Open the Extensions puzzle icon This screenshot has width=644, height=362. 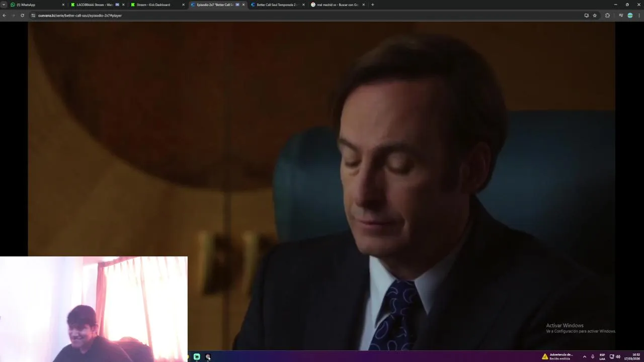coord(607,16)
